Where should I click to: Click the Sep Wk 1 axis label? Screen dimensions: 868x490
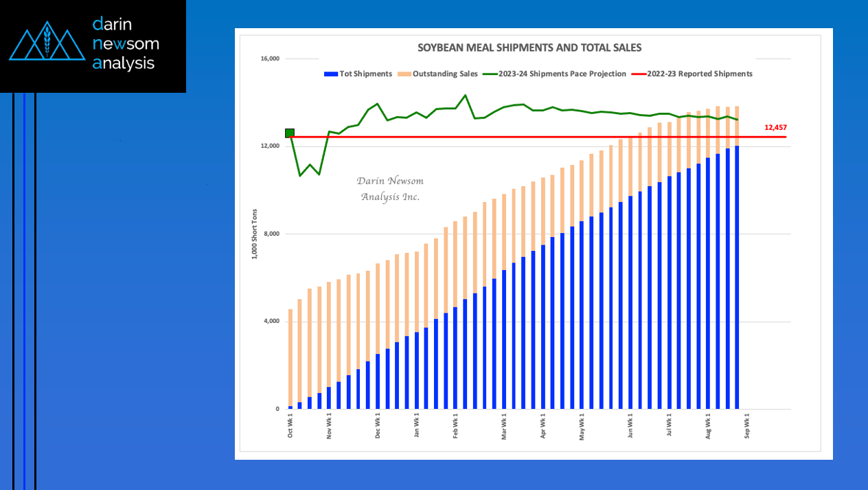[x=747, y=425]
